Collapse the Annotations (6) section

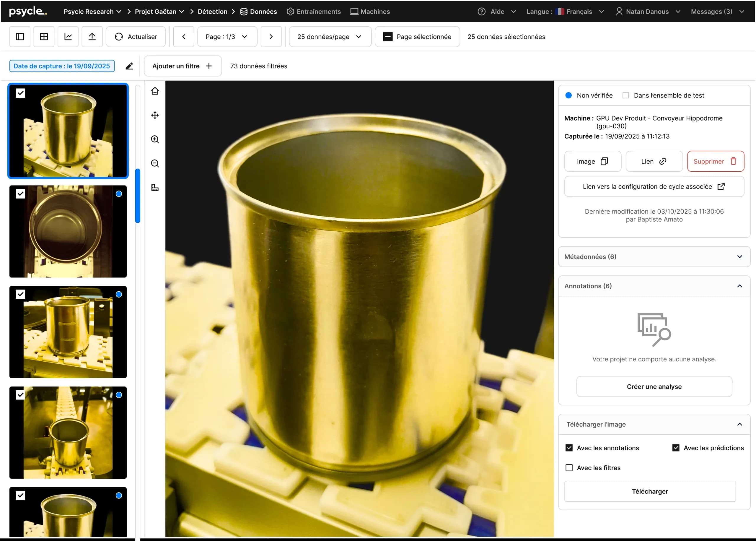[x=654, y=286]
